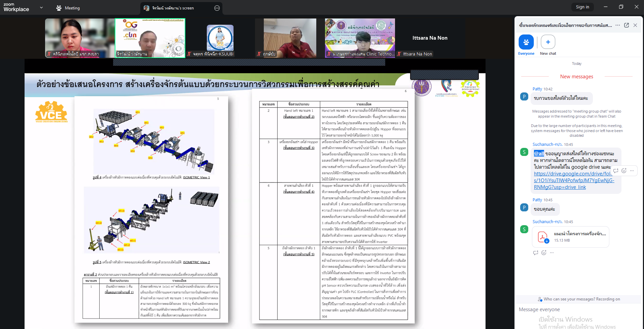Image resolution: width=644 pixels, height=329 pixels.
Task: Select the shared screen tab
Action: point(173,8)
